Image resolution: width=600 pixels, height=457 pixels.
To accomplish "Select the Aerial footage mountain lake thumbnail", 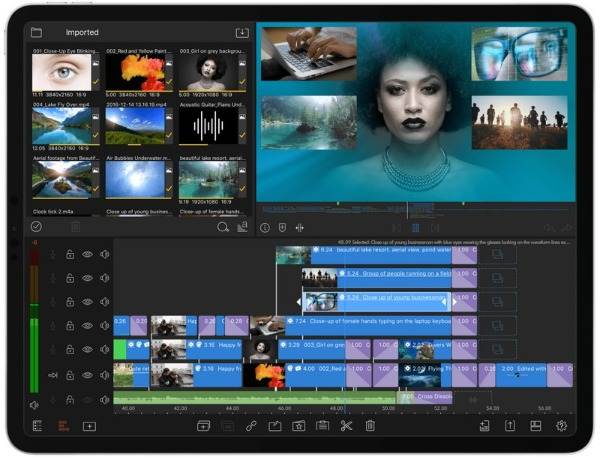I will (x=62, y=179).
